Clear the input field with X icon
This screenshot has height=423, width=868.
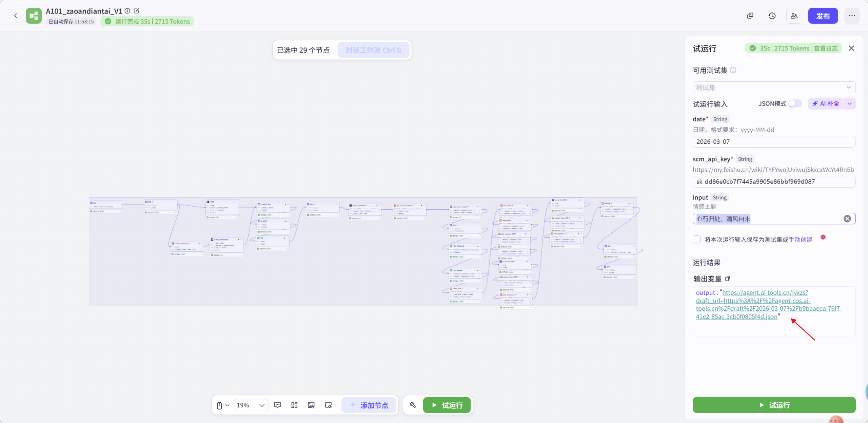pyautogui.click(x=847, y=219)
